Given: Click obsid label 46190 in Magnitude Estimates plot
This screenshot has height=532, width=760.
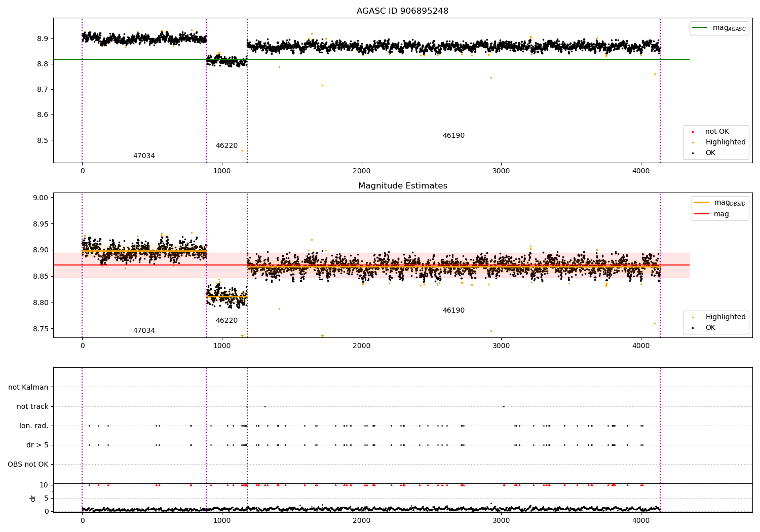Looking at the screenshot, I should pyautogui.click(x=453, y=311).
